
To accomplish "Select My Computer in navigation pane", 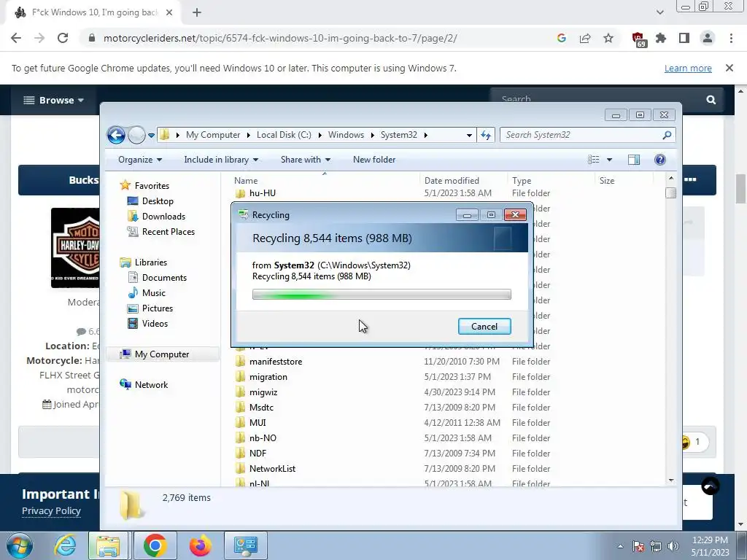I will [161, 354].
